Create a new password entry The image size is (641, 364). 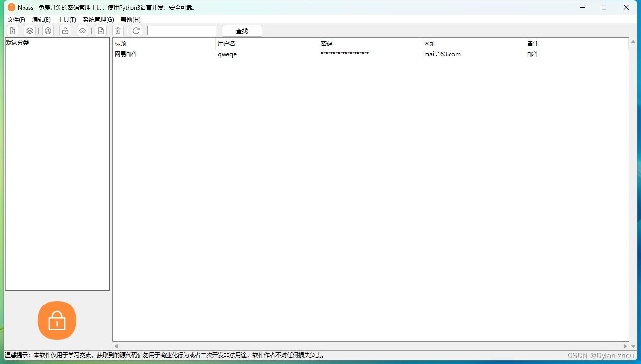click(12, 30)
